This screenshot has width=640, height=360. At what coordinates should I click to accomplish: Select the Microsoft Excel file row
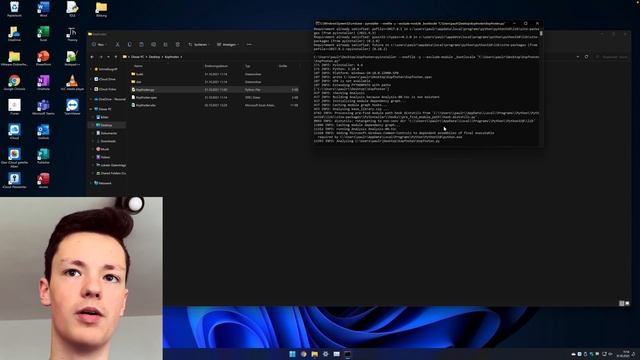click(215, 105)
